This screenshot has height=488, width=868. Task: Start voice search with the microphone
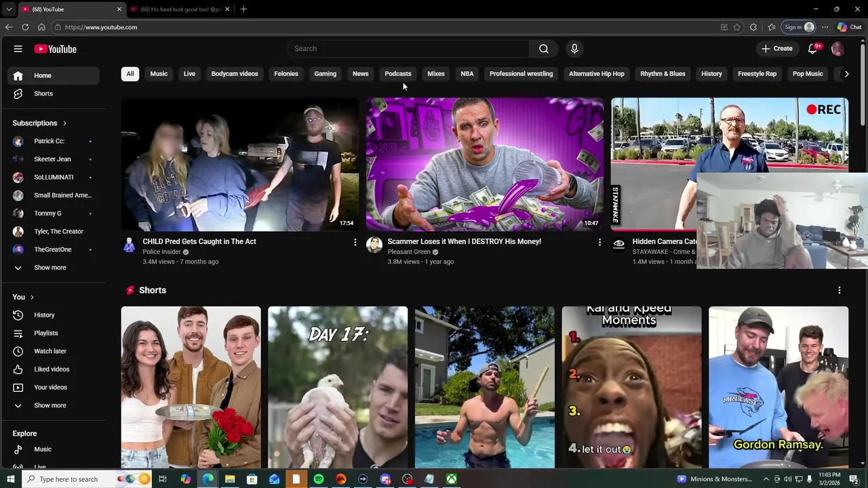click(x=574, y=49)
